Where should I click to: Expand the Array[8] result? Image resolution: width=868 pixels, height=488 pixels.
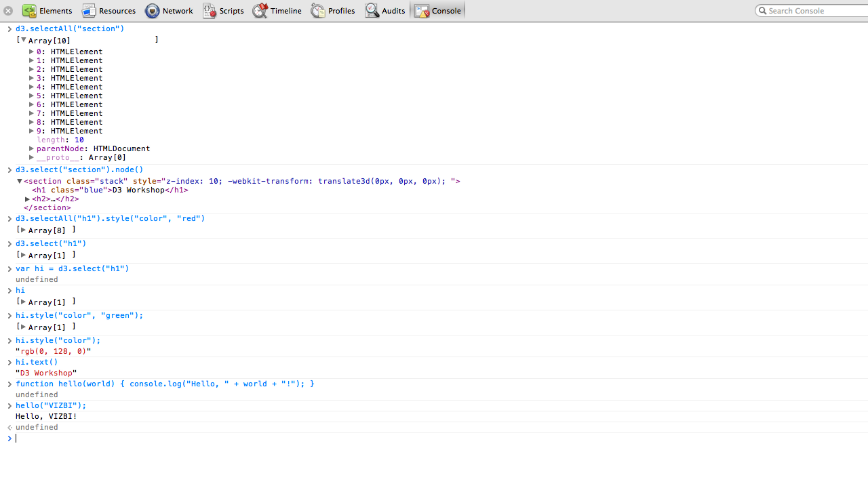(23, 230)
